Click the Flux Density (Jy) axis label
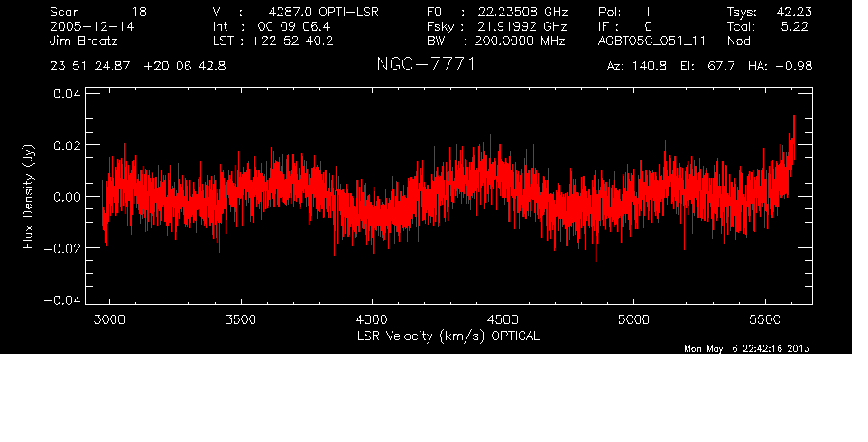The width and height of the screenshot is (868, 442). click(x=28, y=196)
